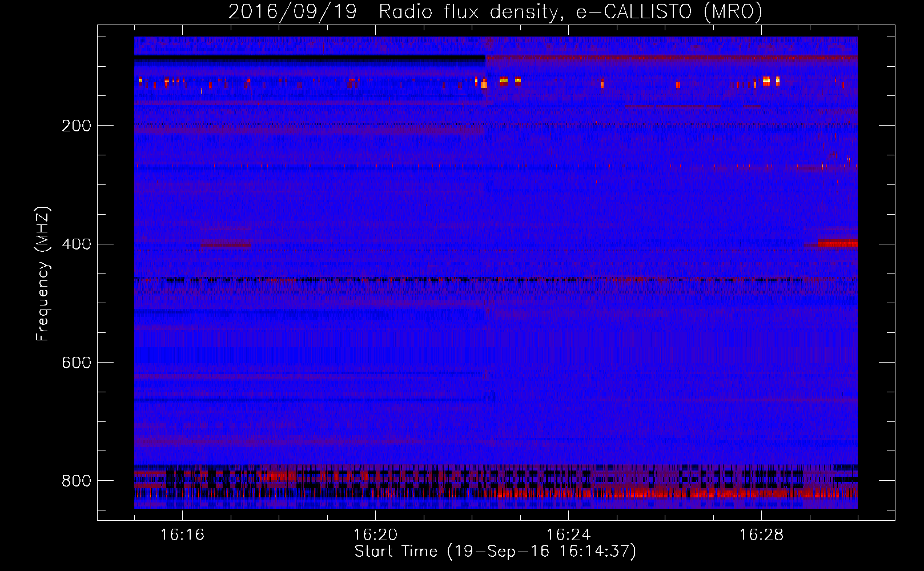924x571 pixels.
Task: Click the 16:16 time tick label
Action: coord(182,534)
